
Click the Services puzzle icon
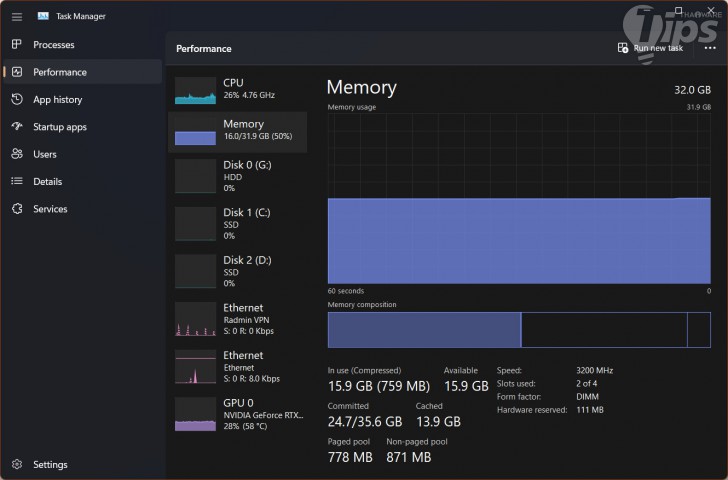pos(17,208)
